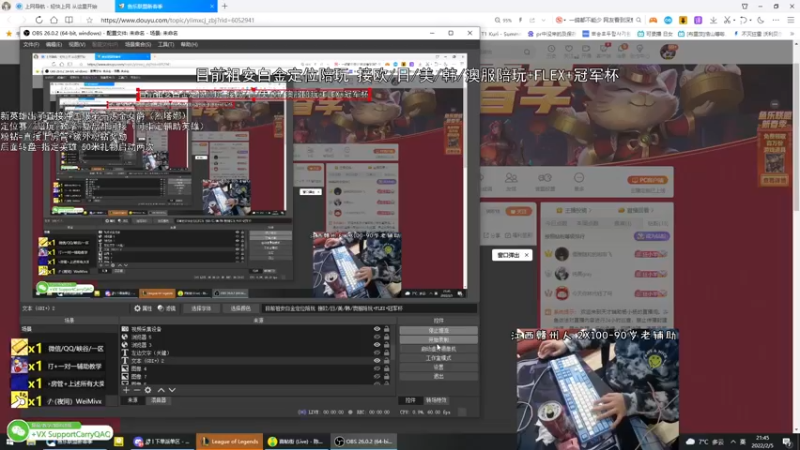
Task: Click the orange gamepad extension icon
Action: pos(653,20)
